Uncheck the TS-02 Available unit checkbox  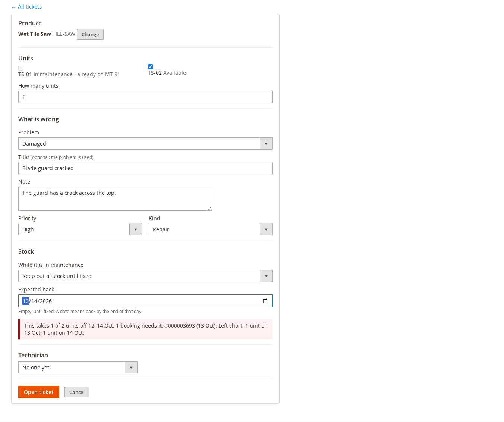[x=151, y=67]
